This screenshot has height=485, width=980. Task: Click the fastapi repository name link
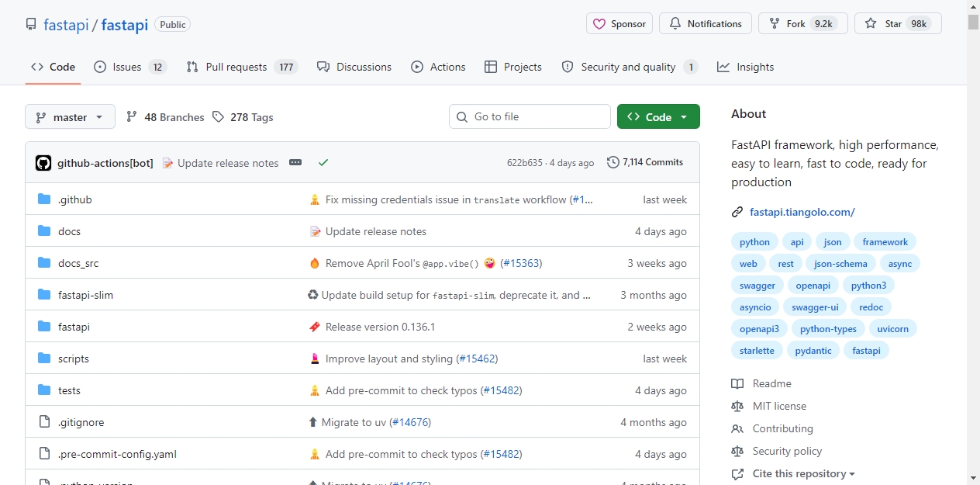point(124,25)
